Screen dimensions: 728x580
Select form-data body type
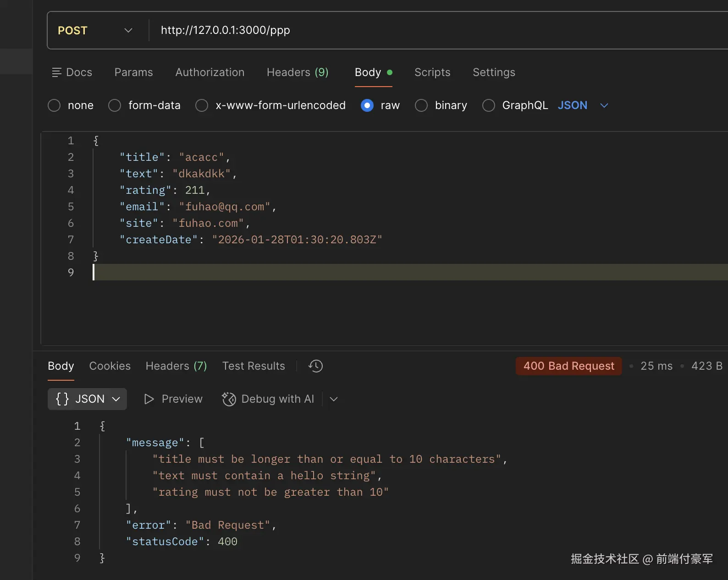[115, 105]
